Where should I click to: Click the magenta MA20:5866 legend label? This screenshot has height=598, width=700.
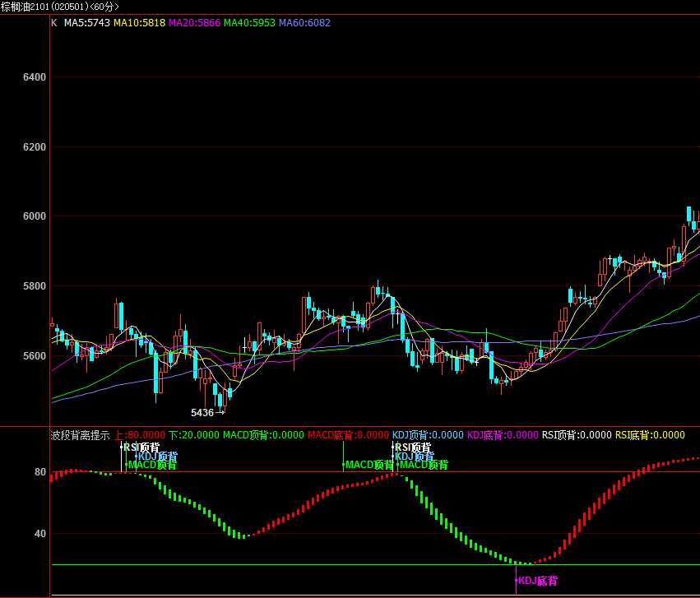coord(194,23)
